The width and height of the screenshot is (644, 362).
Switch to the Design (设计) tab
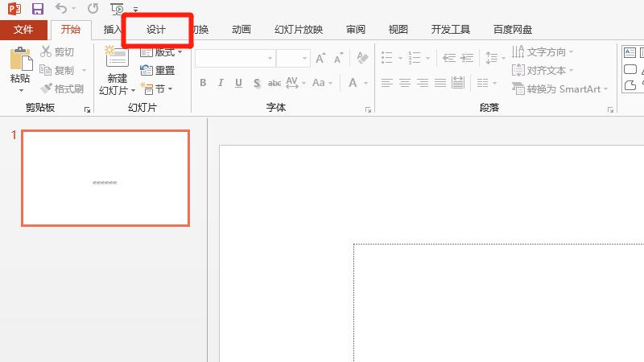pyautogui.click(x=156, y=30)
